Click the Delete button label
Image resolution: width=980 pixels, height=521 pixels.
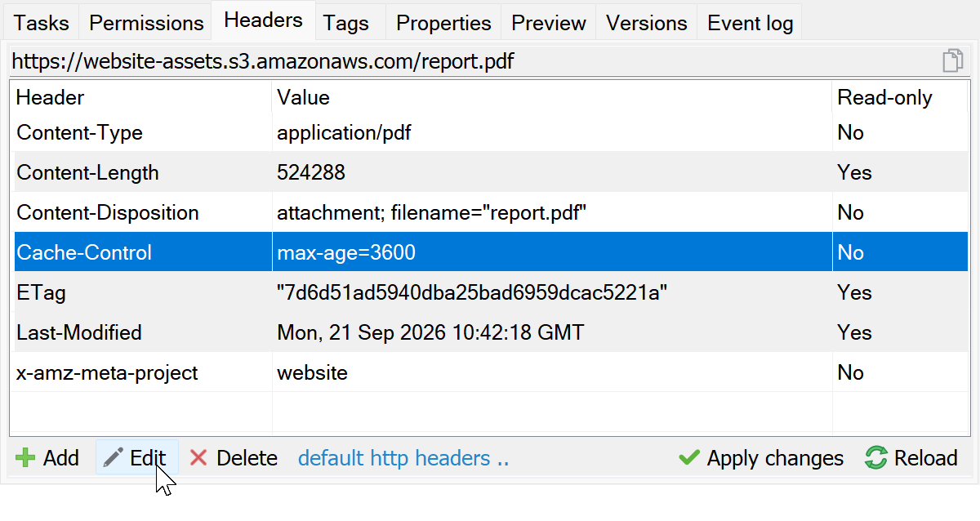tap(247, 458)
